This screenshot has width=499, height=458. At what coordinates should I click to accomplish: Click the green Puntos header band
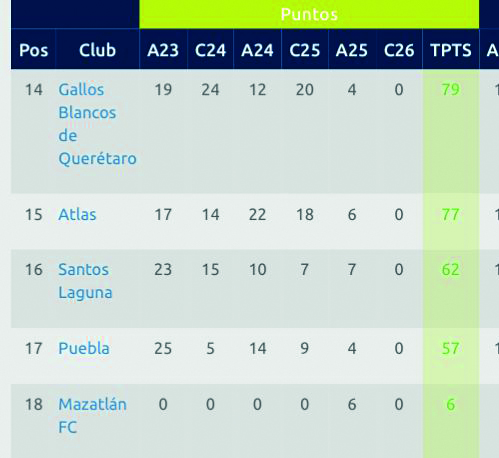click(x=309, y=14)
